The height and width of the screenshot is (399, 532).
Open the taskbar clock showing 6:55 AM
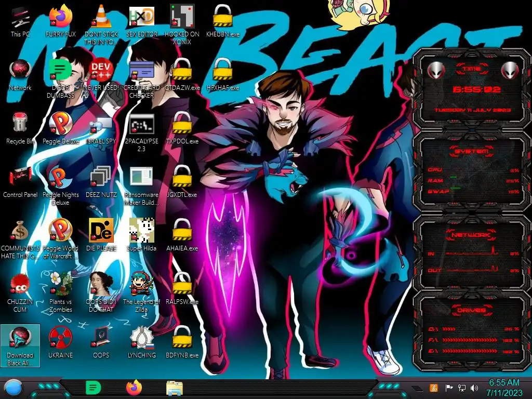click(504, 388)
